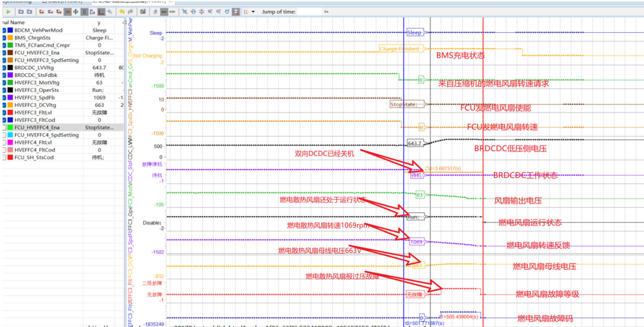Viewport: 644px width, 327px height.
Task: Click the fit-to-window zoom icon
Action: point(184,11)
